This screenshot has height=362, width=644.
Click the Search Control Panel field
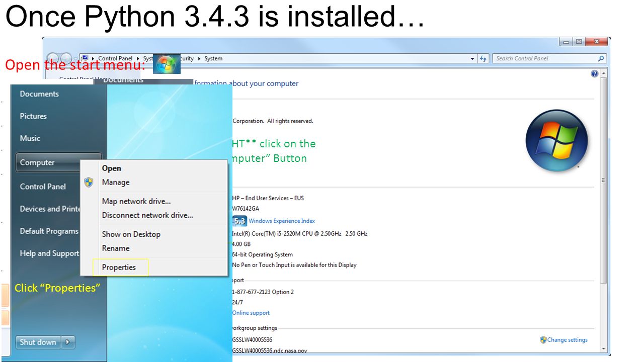coord(549,58)
